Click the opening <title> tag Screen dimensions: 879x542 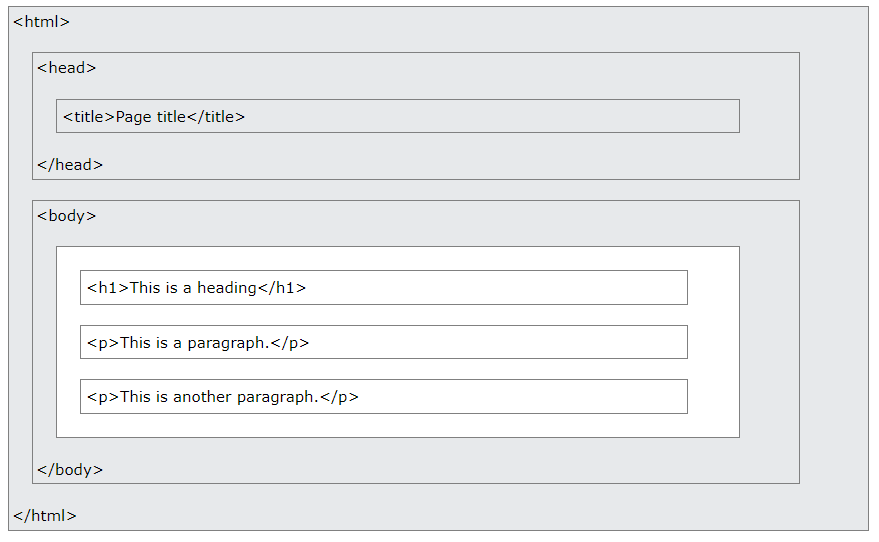tap(89, 117)
